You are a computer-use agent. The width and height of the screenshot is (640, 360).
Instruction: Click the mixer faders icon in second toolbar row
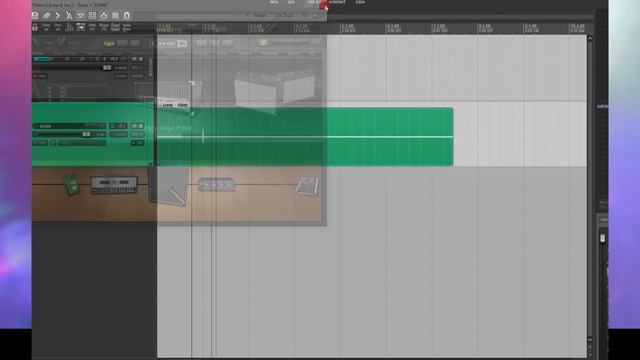coord(69,27)
